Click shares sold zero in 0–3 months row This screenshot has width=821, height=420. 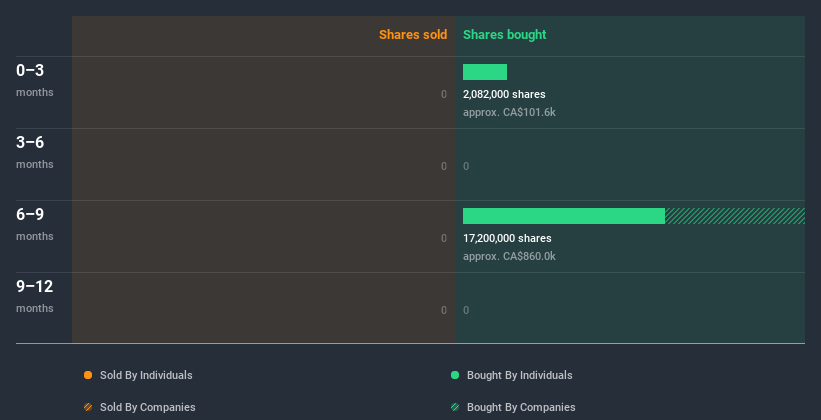(444, 94)
